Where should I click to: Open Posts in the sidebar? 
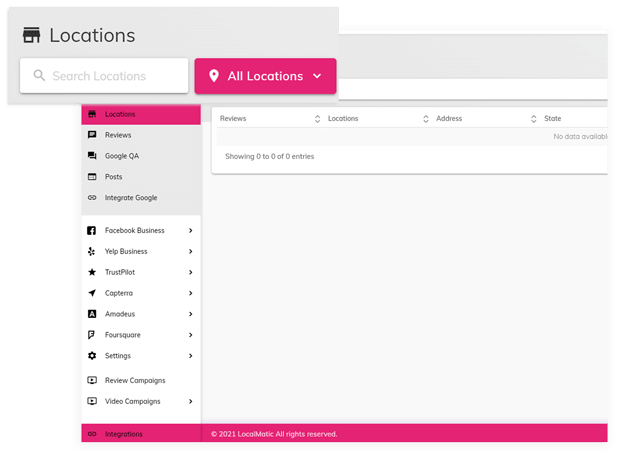(141, 177)
